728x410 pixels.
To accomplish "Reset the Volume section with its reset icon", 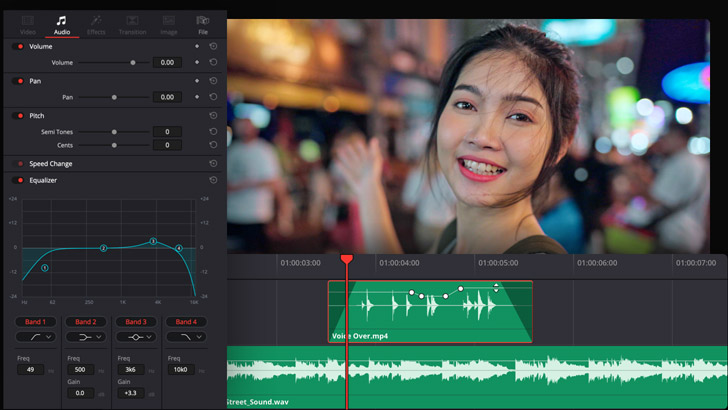I will click(213, 47).
